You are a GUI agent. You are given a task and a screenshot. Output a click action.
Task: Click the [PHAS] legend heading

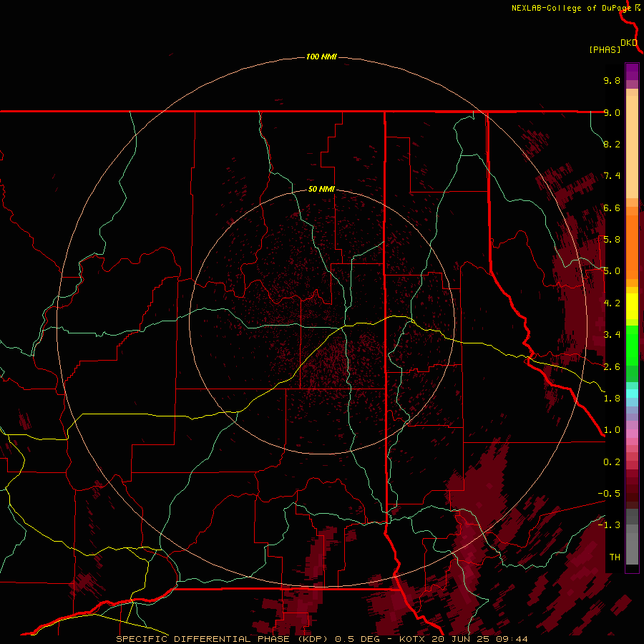tap(605, 49)
